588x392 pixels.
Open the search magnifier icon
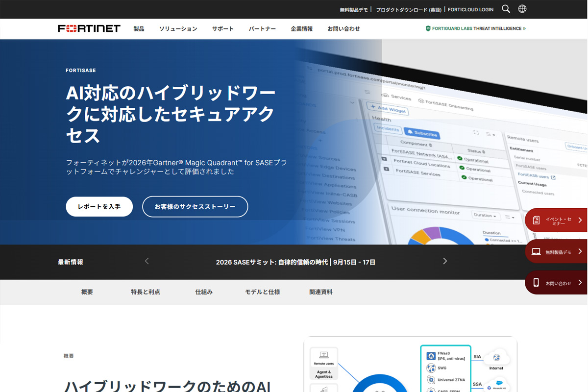pyautogui.click(x=506, y=9)
